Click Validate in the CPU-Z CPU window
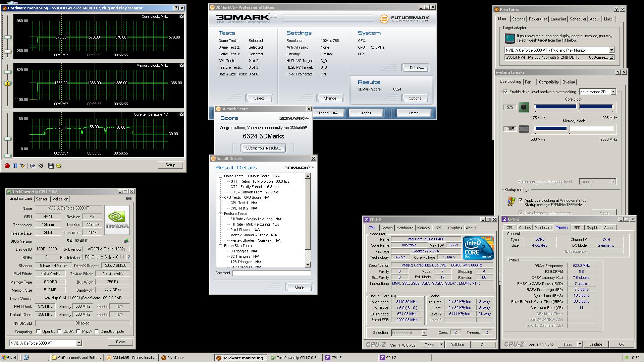This screenshot has width=644, height=362. tap(457, 345)
